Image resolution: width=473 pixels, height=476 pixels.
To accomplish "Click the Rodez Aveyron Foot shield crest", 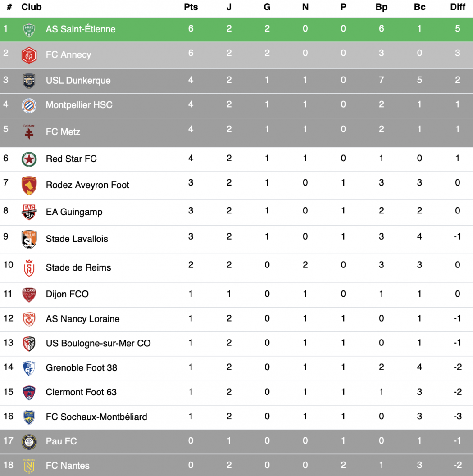I will (x=29, y=186).
